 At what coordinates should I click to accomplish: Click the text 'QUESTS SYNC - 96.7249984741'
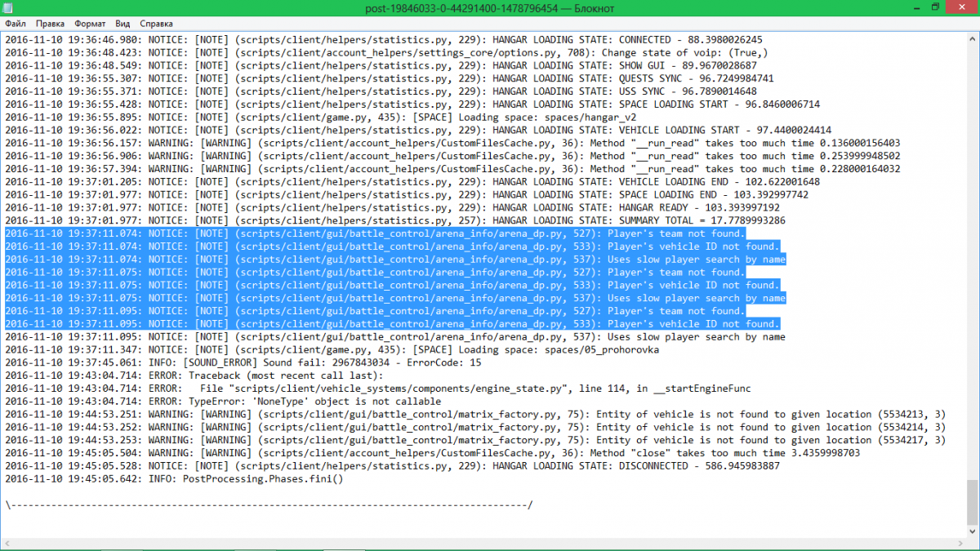697,78
